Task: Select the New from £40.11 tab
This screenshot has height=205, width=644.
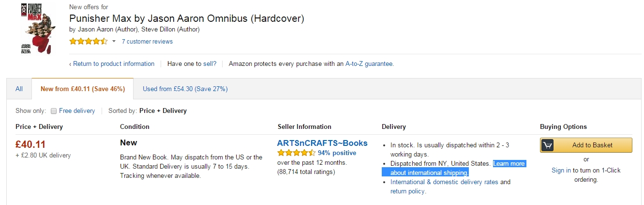Action: click(x=83, y=89)
